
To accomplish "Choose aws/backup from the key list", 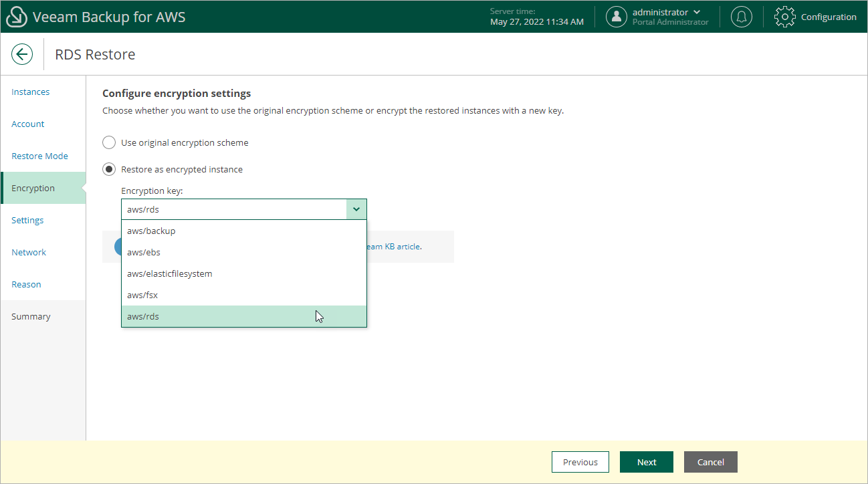I will [244, 231].
